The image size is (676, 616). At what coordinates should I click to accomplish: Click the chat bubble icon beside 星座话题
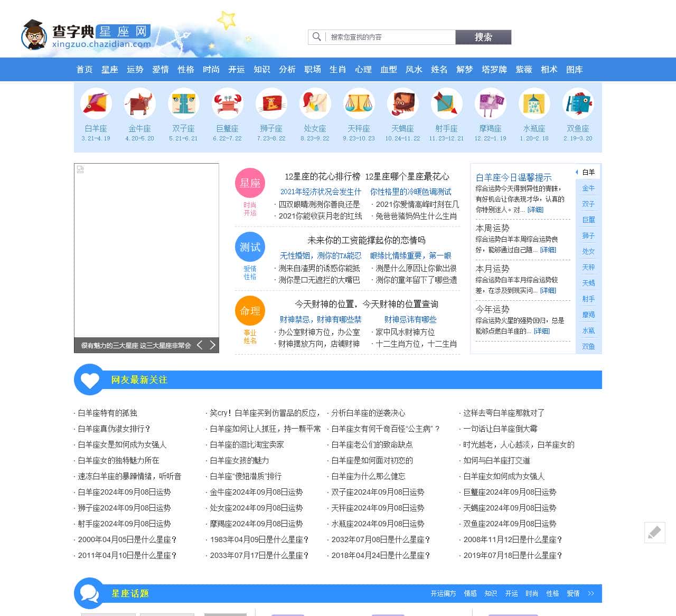[89, 593]
